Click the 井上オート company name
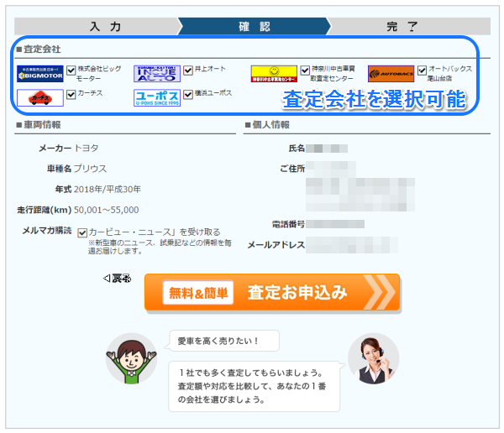This screenshot has height=433, width=504. (x=210, y=69)
